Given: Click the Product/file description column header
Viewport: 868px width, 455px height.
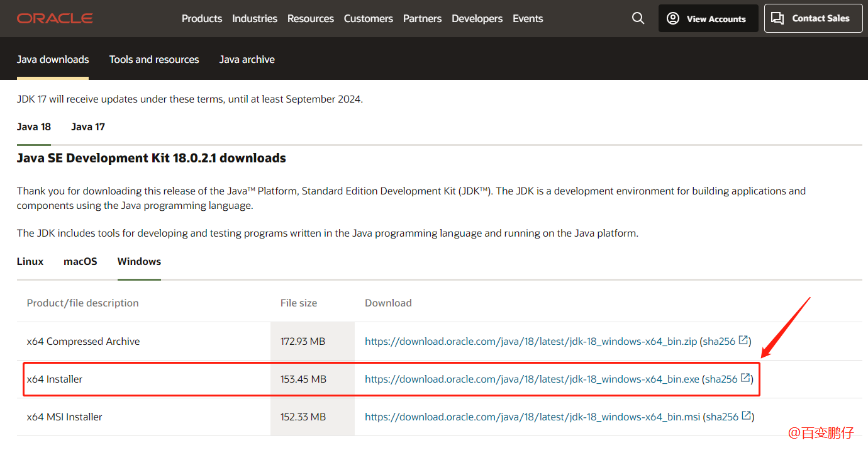Looking at the screenshot, I should (x=82, y=303).
